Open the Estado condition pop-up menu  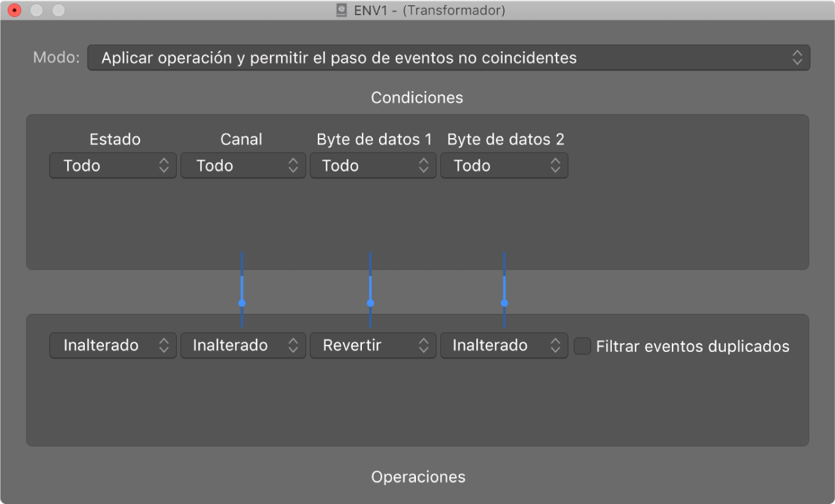[x=113, y=166]
